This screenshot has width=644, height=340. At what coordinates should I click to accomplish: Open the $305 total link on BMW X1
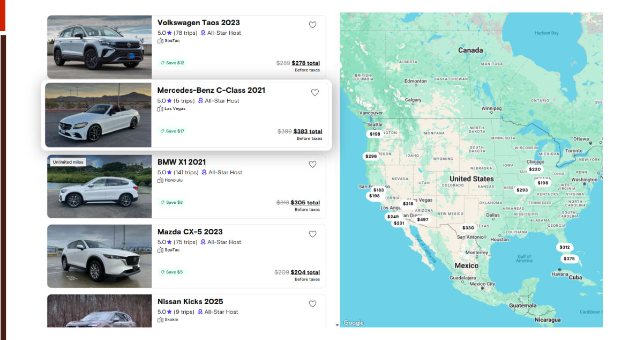(306, 202)
